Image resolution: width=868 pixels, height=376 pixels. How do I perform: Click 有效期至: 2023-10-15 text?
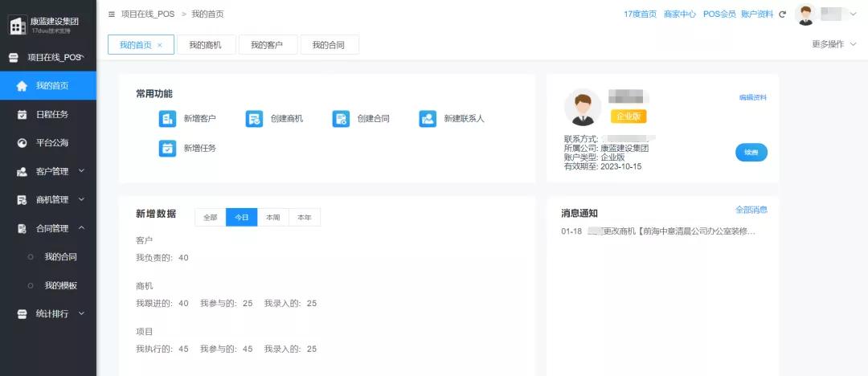click(603, 166)
